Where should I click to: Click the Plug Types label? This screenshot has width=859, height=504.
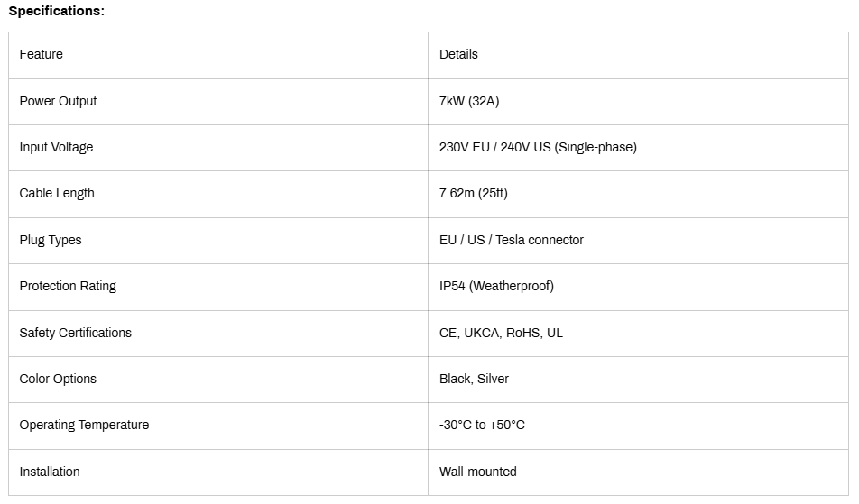point(51,240)
